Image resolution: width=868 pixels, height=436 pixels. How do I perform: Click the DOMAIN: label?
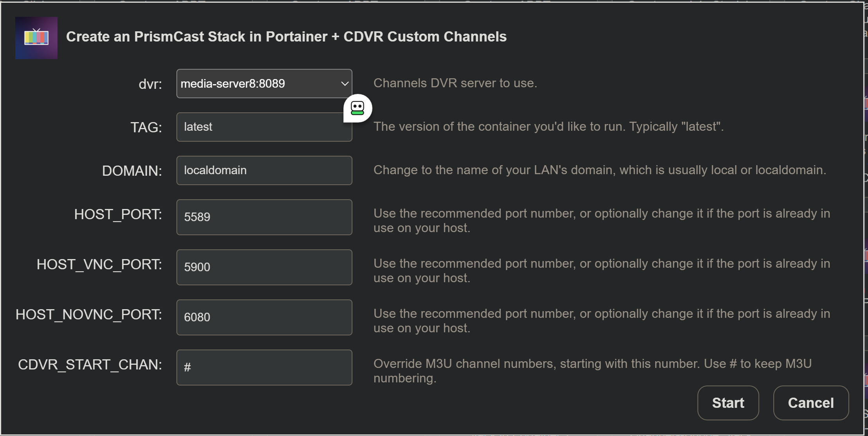132,171
